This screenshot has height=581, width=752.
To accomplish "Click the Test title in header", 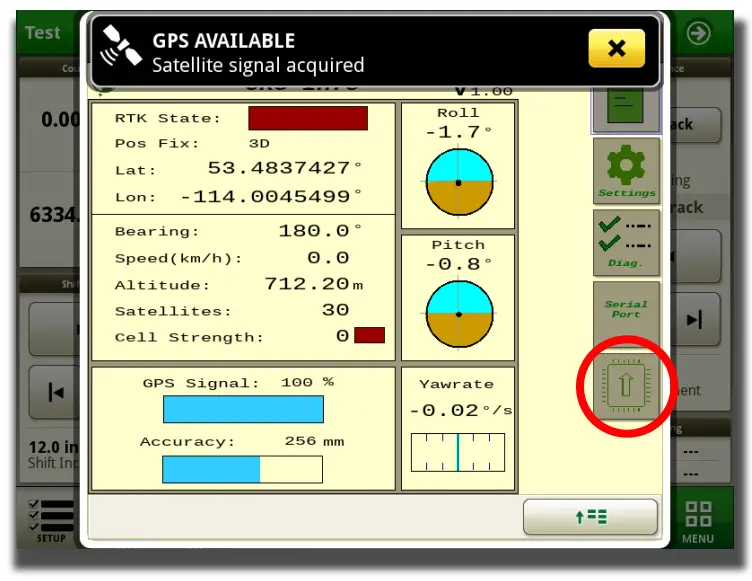I will pos(42,33).
